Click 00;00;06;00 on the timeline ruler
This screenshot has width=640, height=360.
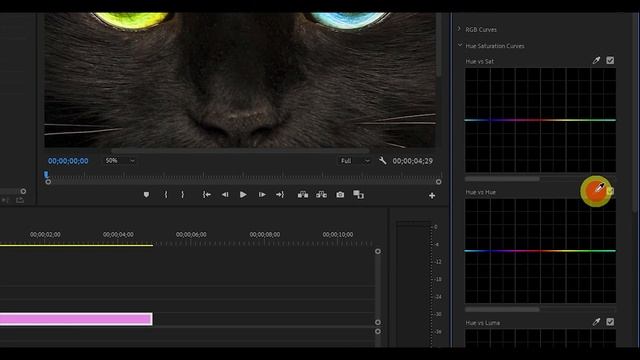point(191,235)
